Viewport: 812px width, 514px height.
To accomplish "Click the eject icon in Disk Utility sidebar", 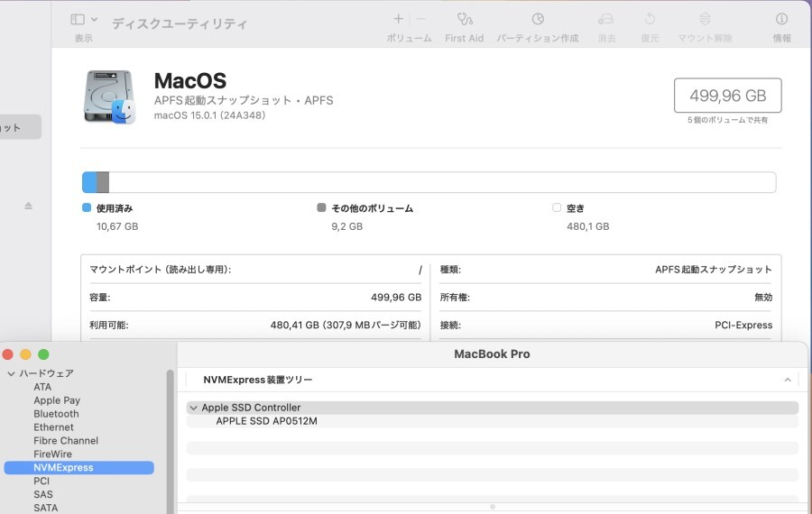I will pos(29,206).
